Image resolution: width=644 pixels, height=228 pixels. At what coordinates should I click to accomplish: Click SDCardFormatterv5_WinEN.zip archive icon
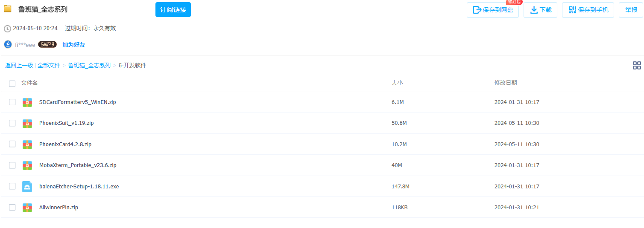point(27,102)
